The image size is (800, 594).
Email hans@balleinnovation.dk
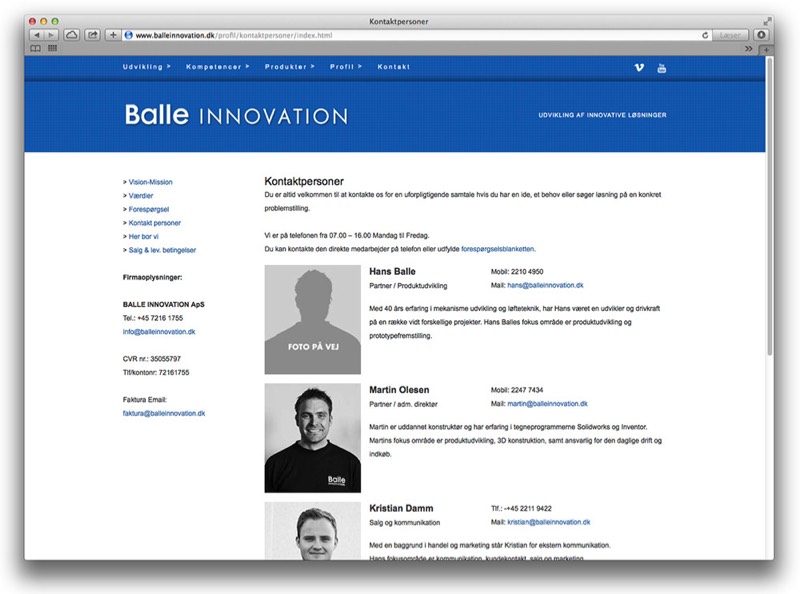point(545,285)
